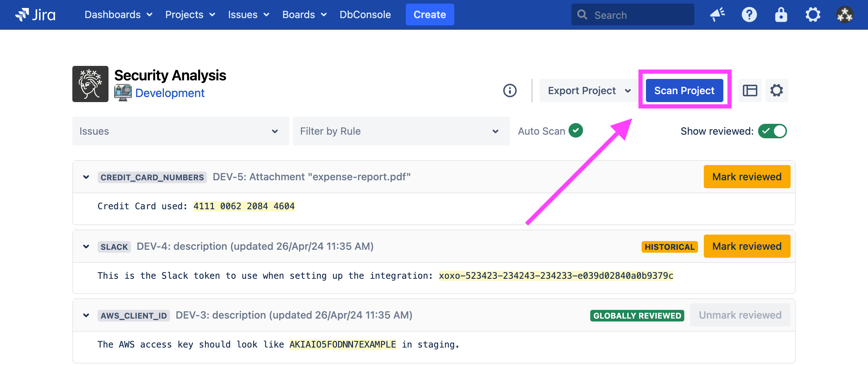Toggle the Show reviewed switch

pyautogui.click(x=772, y=131)
